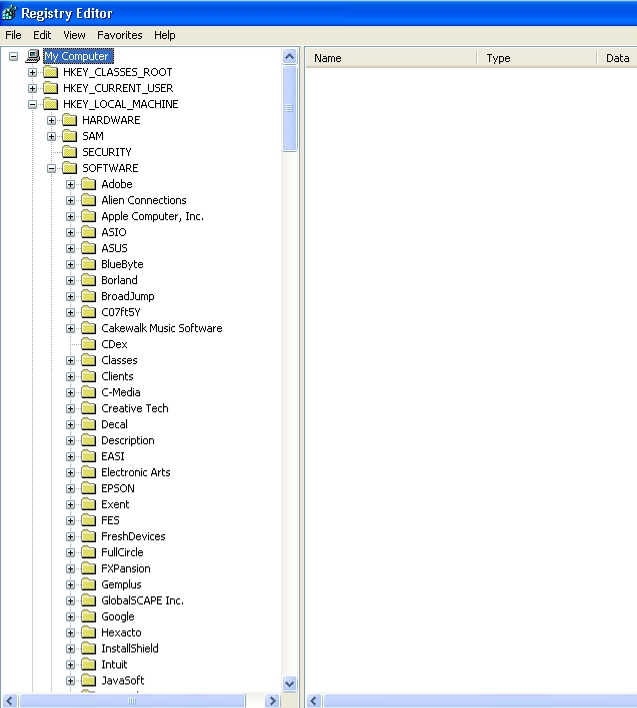
Task: Click the ASIO folder icon
Action: pyautogui.click(x=88, y=232)
